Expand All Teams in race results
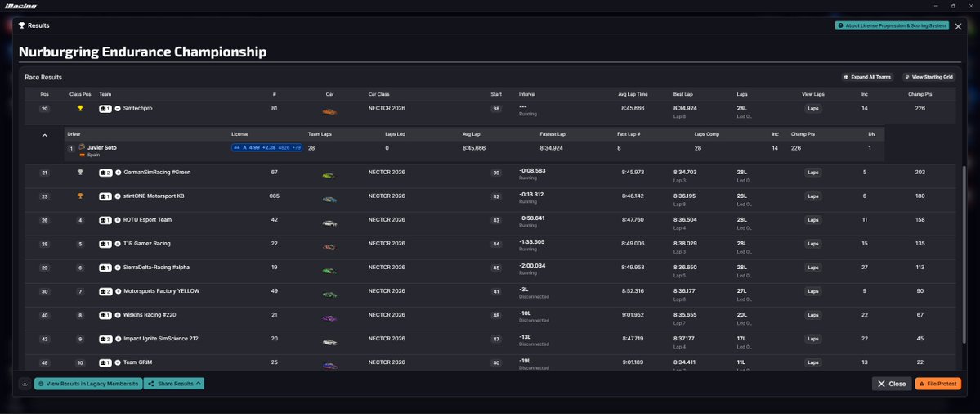This screenshot has height=414, width=980. click(867, 77)
